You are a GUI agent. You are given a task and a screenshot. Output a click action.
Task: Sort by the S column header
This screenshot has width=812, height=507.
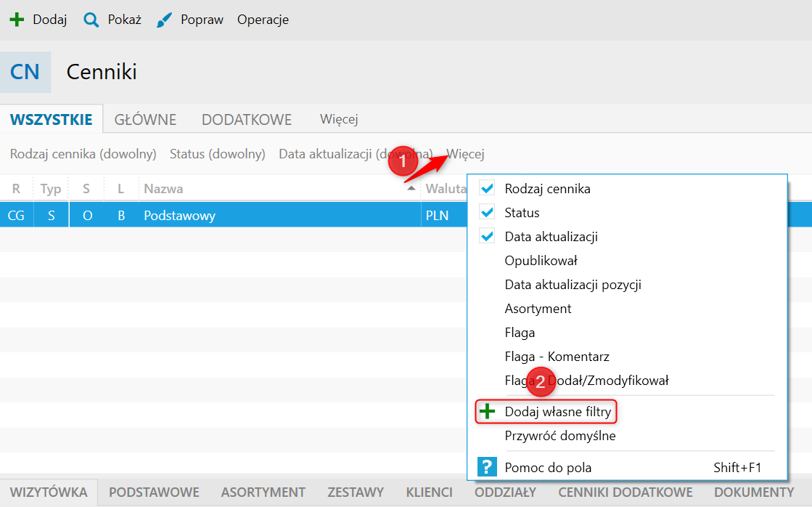[86, 188]
